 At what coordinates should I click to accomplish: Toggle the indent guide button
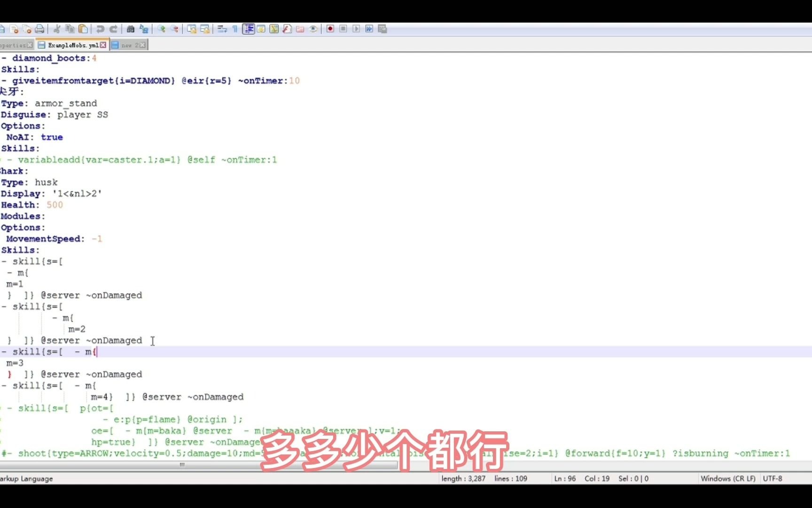pos(249,29)
